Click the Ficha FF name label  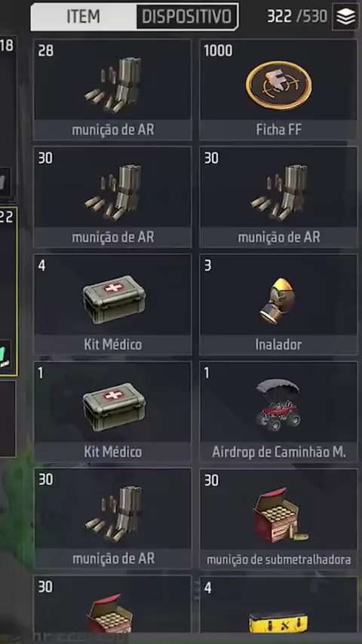click(278, 130)
